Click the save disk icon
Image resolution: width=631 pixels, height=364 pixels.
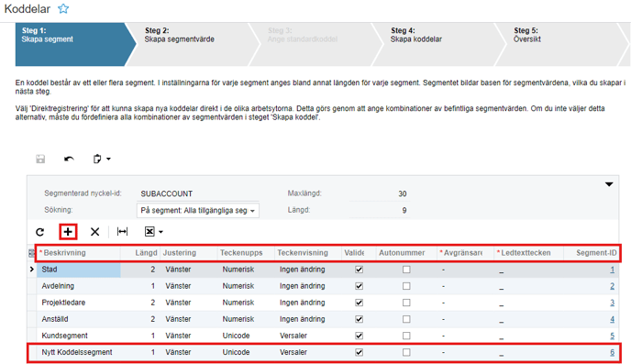pos(40,159)
